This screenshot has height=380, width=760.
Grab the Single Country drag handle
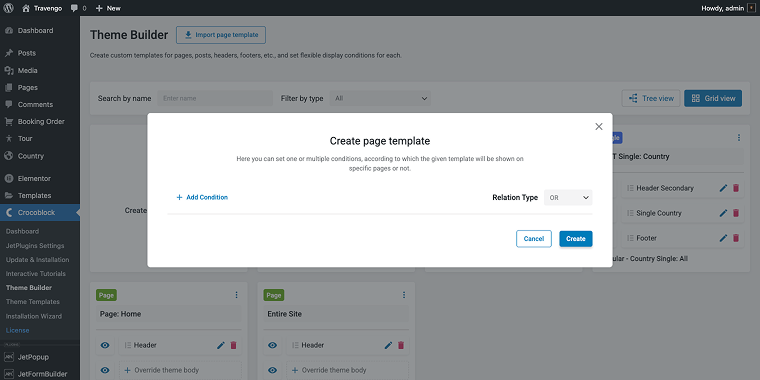click(630, 213)
